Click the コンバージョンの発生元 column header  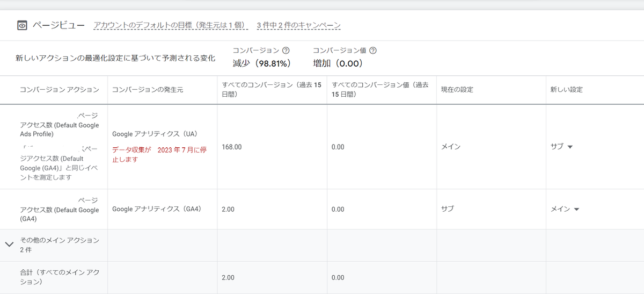[148, 90]
